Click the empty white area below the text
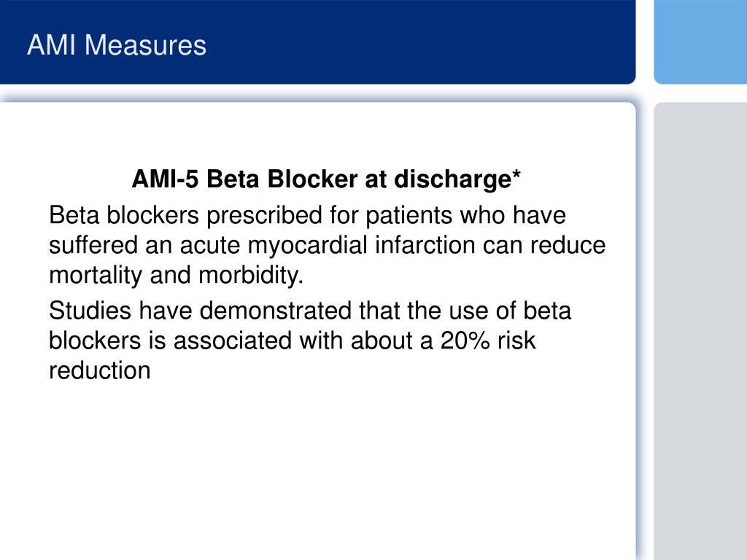The height and width of the screenshot is (560, 747). 318,472
